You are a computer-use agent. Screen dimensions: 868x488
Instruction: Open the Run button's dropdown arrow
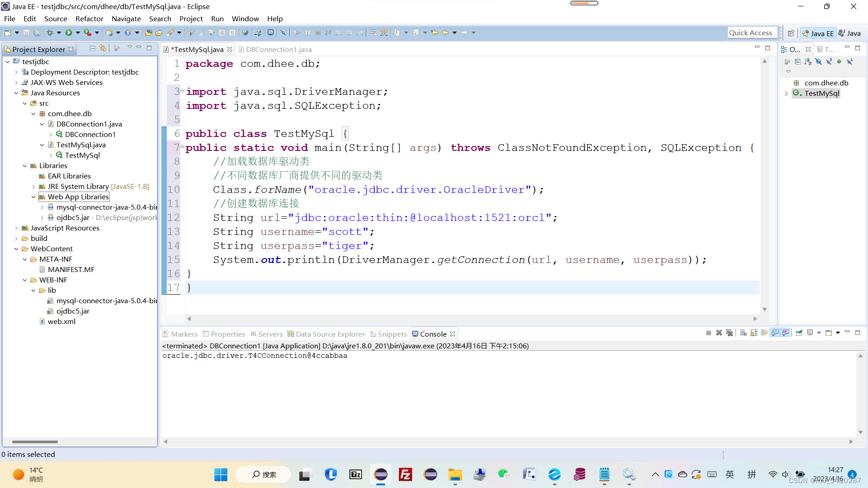coord(78,33)
